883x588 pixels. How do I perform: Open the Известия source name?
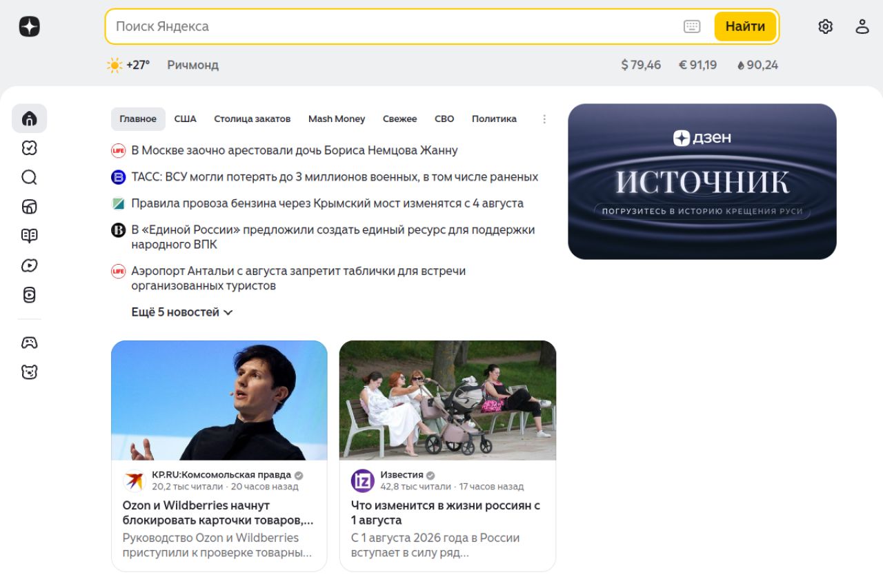(x=401, y=475)
